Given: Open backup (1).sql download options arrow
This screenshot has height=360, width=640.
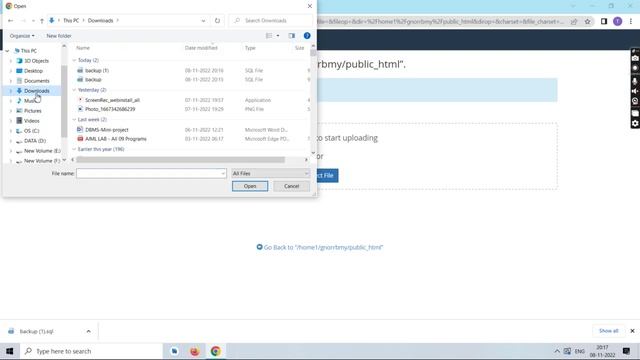Looking at the screenshot, I should pos(89,331).
